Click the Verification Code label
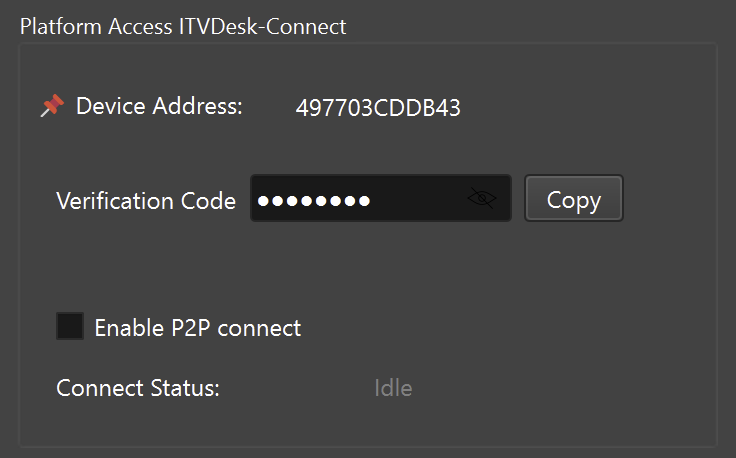736x458 pixels. (x=146, y=200)
